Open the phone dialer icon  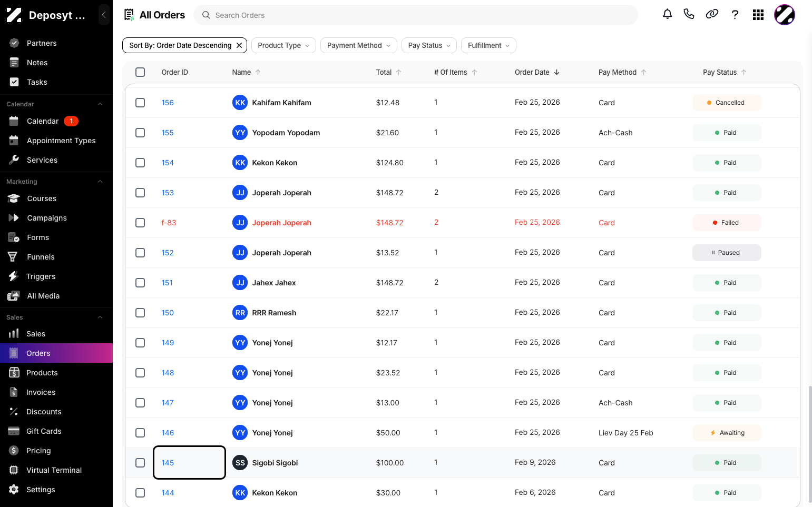(689, 14)
